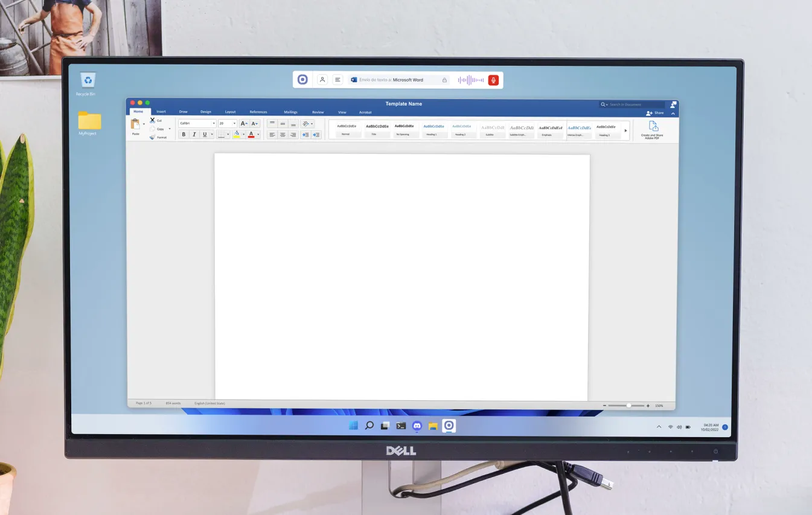Center align the paragraph text

point(283,134)
